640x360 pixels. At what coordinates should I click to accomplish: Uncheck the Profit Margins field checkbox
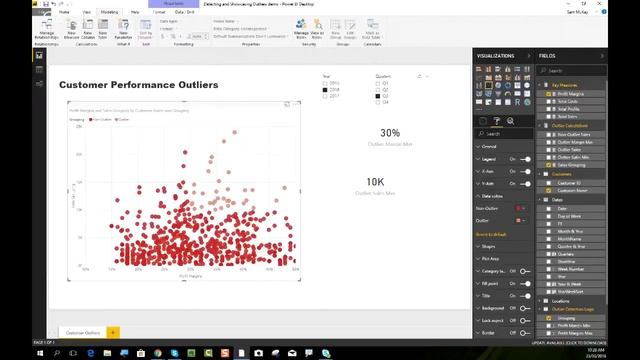pos(549,94)
